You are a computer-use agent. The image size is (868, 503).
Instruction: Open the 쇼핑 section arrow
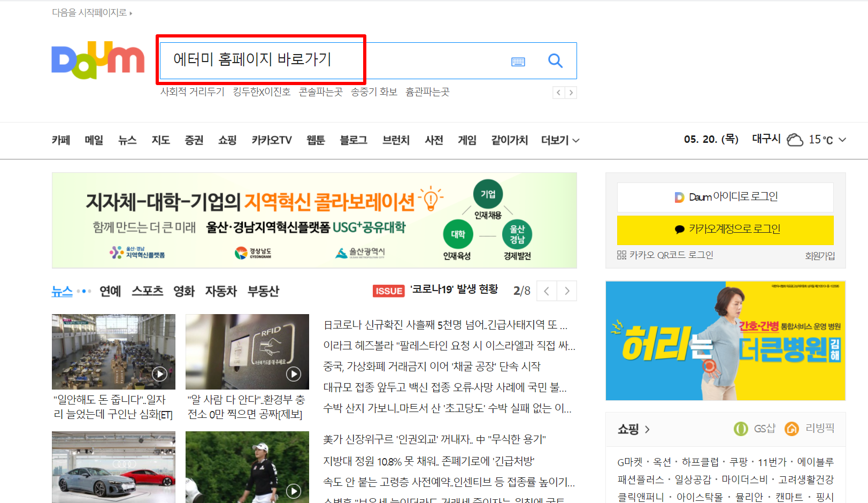tap(647, 429)
